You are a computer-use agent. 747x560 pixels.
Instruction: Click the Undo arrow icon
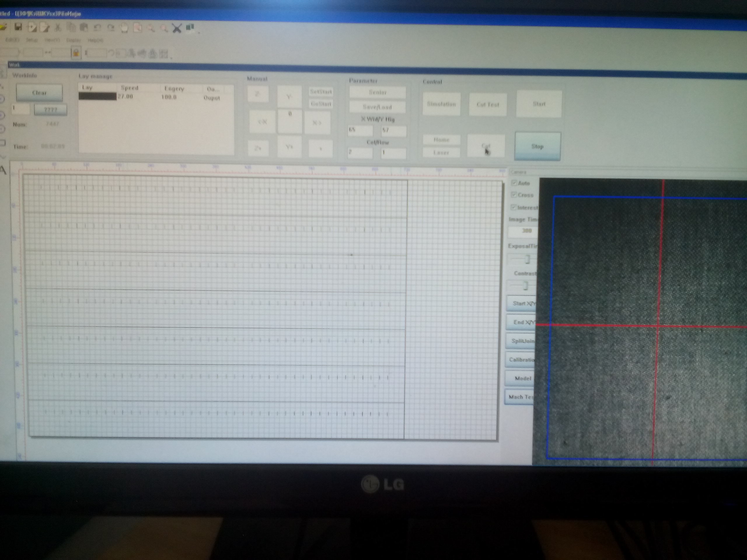(97, 28)
